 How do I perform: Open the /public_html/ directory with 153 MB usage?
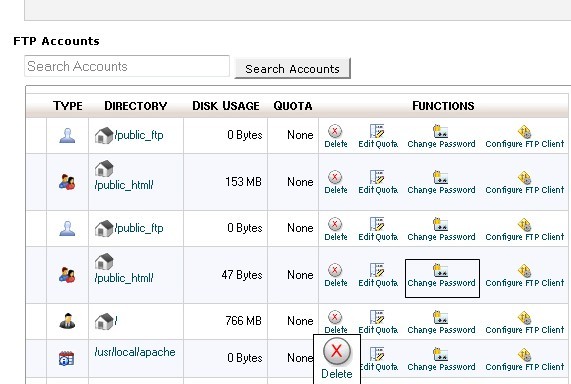124,185
